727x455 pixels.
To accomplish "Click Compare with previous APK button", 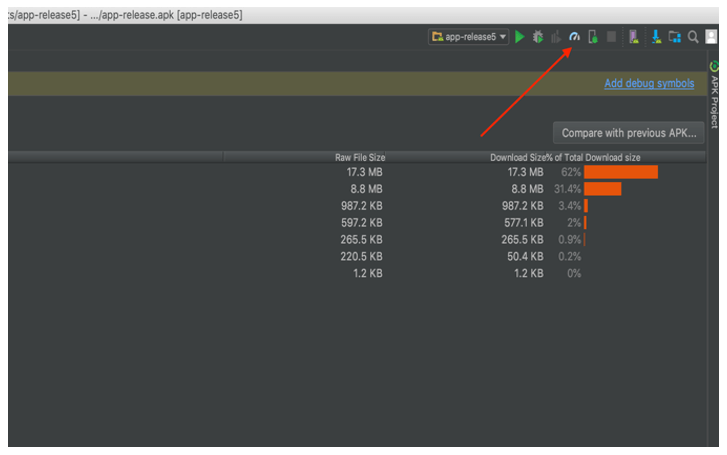I will (x=629, y=133).
